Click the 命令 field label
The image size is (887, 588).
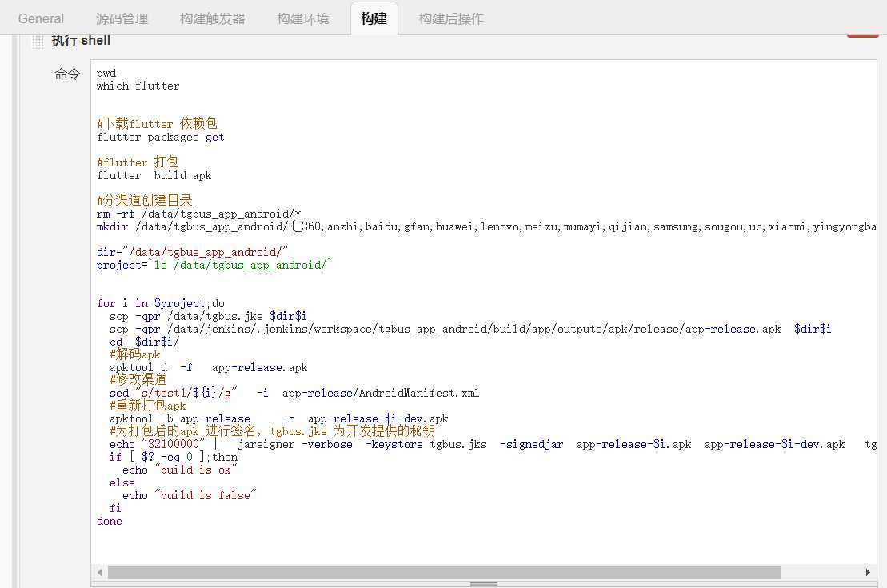[66, 74]
